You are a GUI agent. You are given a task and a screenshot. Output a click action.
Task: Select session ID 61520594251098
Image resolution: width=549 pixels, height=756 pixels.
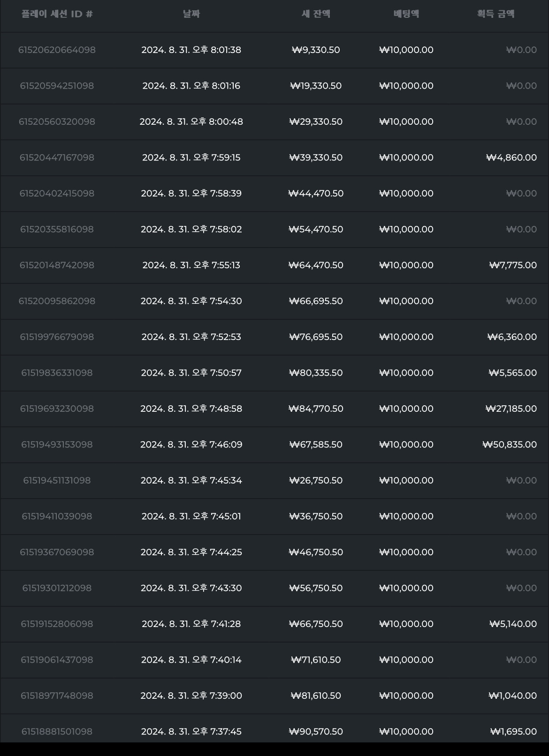pyautogui.click(x=57, y=86)
